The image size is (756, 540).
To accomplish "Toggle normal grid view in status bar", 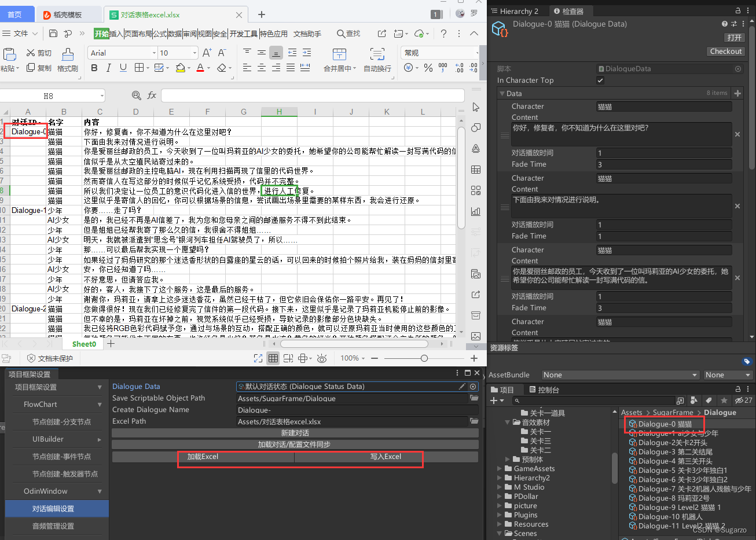I will 273,358.
